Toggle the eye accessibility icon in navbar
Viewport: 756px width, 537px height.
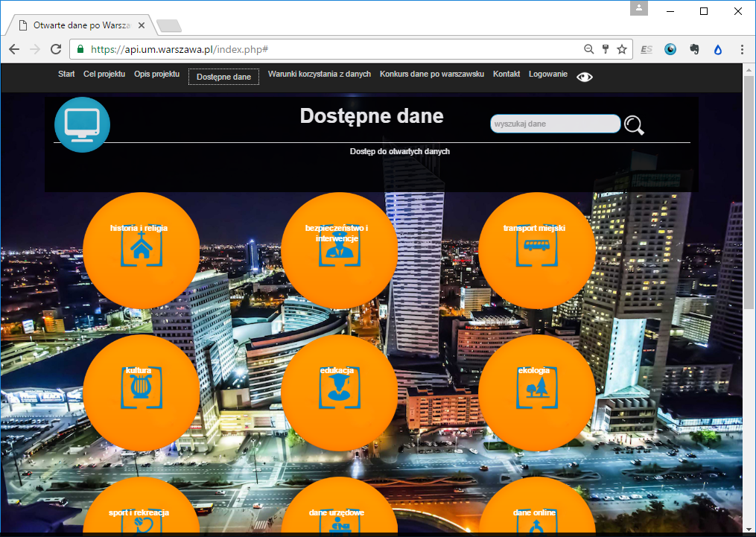(x=585, y=77)
